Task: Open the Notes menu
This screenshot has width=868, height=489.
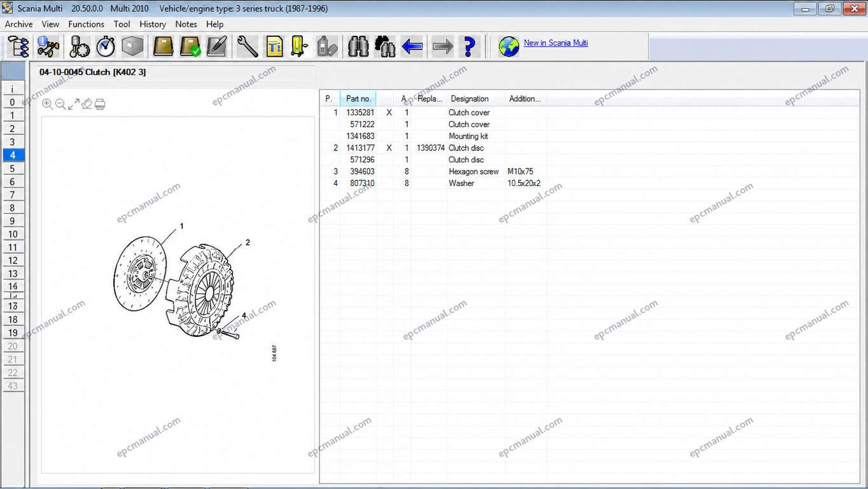Action: (x=186, y=24)
